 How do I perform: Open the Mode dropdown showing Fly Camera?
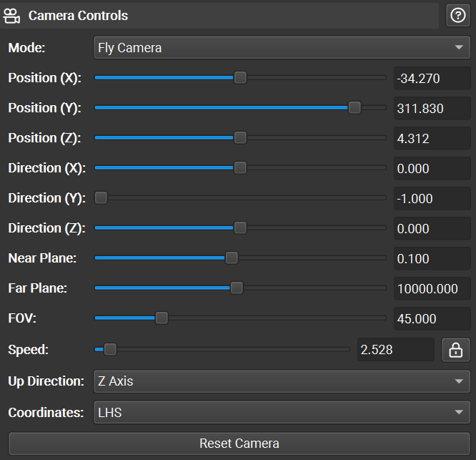(x=282, y=48)
